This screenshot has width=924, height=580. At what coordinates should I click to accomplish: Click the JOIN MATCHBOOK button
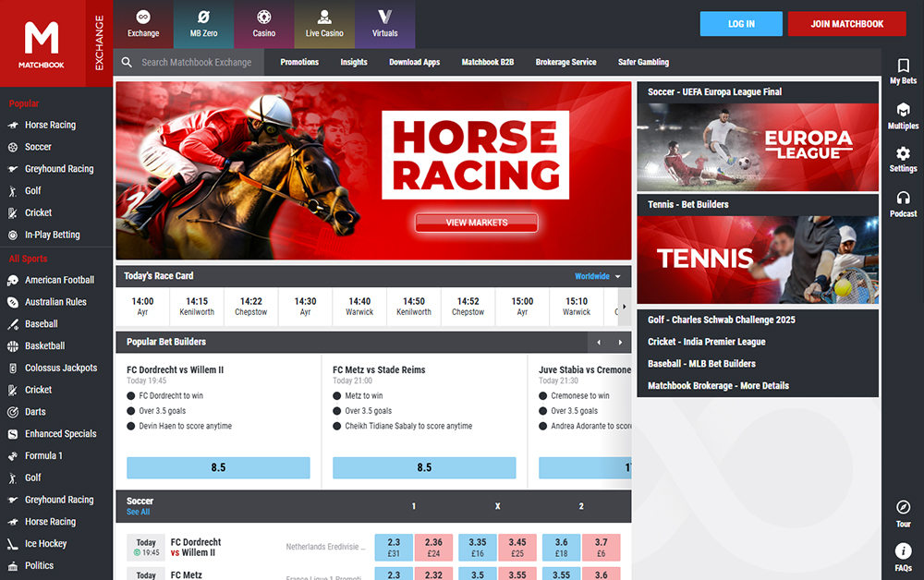pos(846,24)
